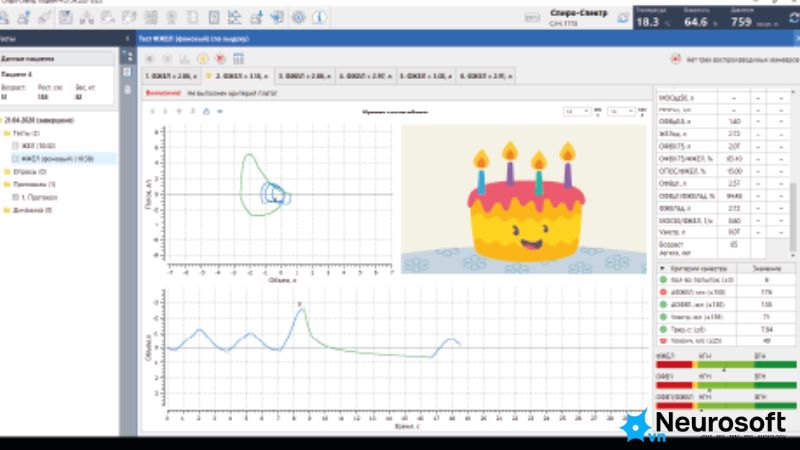Select the ФЖЕЛ (фоновый) test in the tree
The image size is (800, 450).
coord(57,159)
